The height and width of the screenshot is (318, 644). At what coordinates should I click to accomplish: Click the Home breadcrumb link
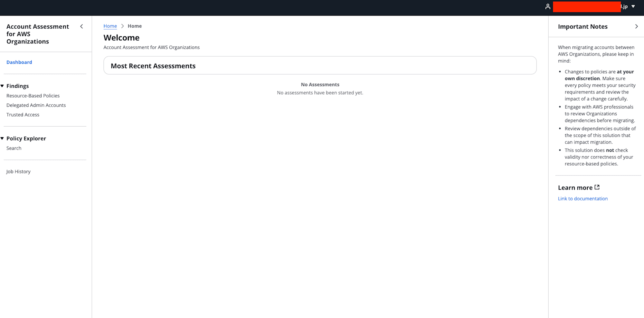110,26
